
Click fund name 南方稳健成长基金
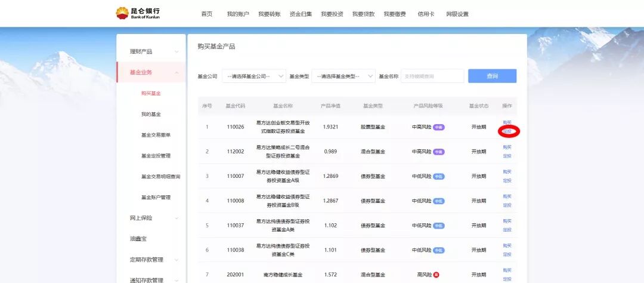pos(283,275)
